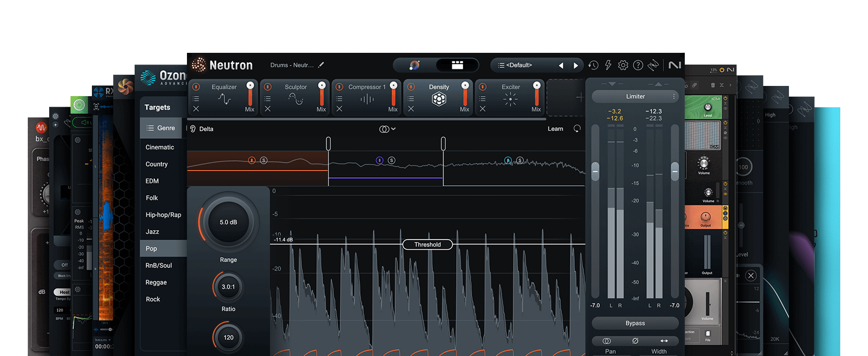Remove the Exciter module
Image resolution: width=868 pixels, height=356 pixels.
point(482,109)
